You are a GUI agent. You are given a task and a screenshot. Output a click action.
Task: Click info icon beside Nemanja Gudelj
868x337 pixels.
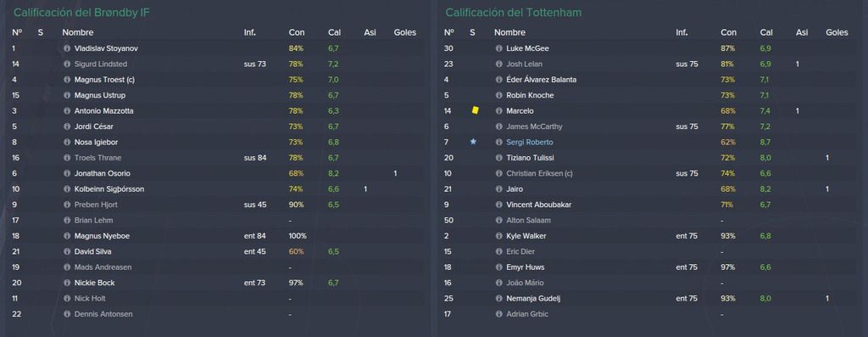coord(498,298)
